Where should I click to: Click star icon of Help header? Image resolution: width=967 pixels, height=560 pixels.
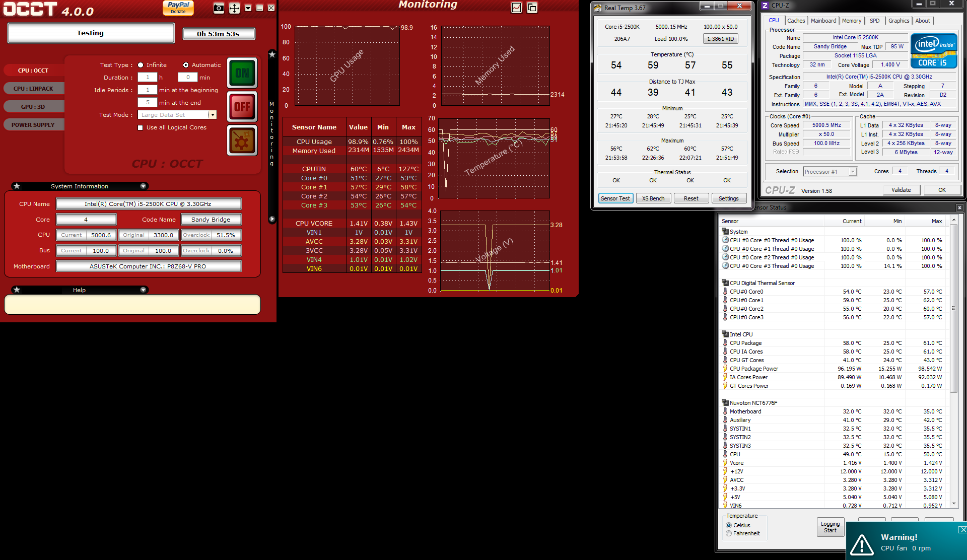tap(17, 290)
